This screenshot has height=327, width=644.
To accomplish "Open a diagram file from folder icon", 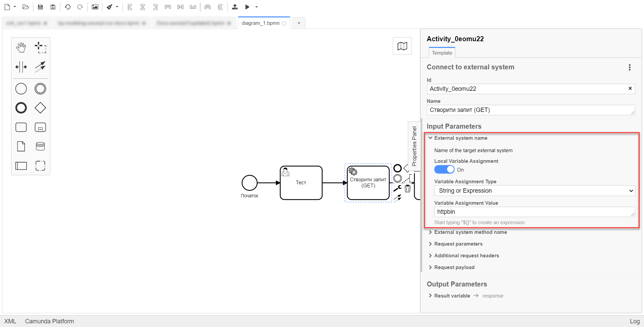I will click(x=26, y=7).
